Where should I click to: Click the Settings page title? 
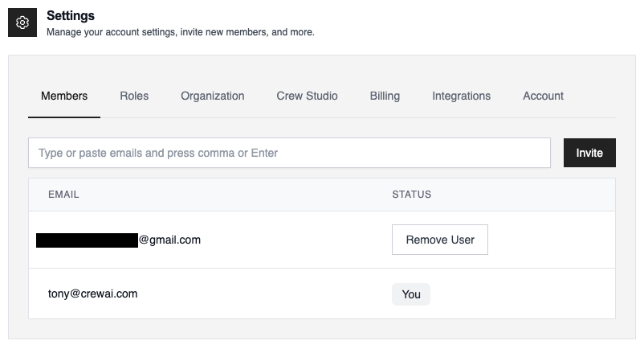coord(71,15)
